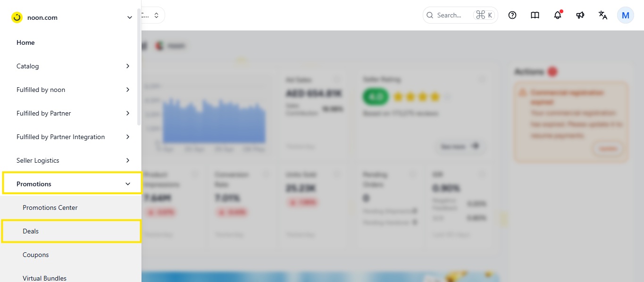Open the M profile avatar
Viewport: 644px width, 282px height.
tap(626, 15)
